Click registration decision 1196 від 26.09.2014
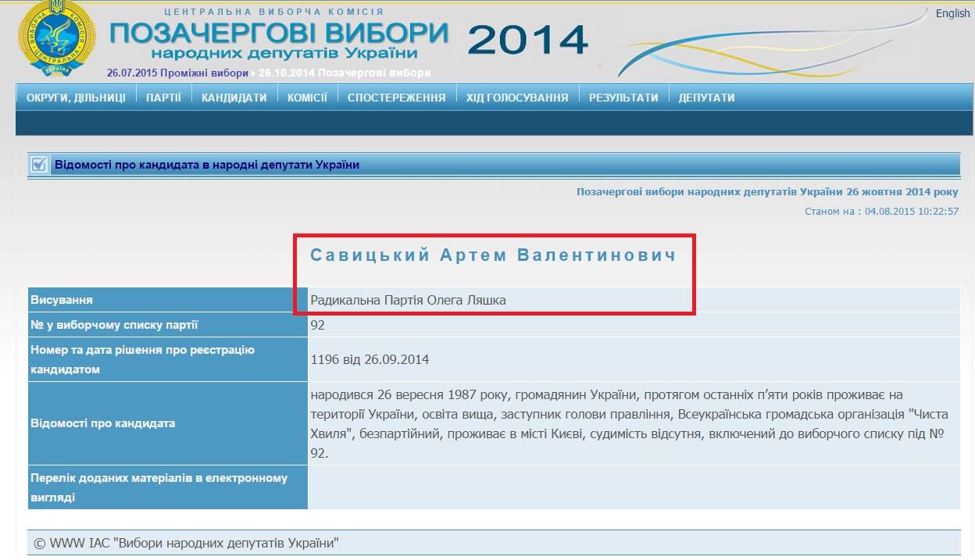Viewport: 975px width, 560px height. coord(370,359)
